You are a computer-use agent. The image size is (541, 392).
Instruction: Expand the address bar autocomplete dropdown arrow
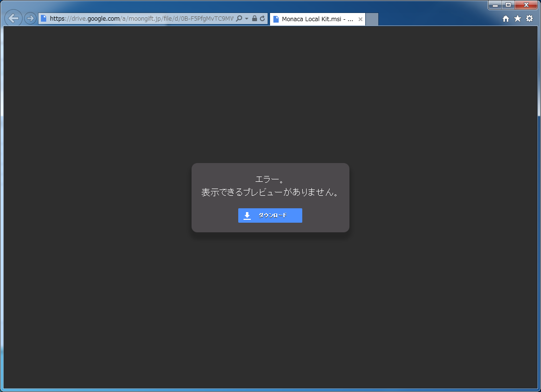246,19
